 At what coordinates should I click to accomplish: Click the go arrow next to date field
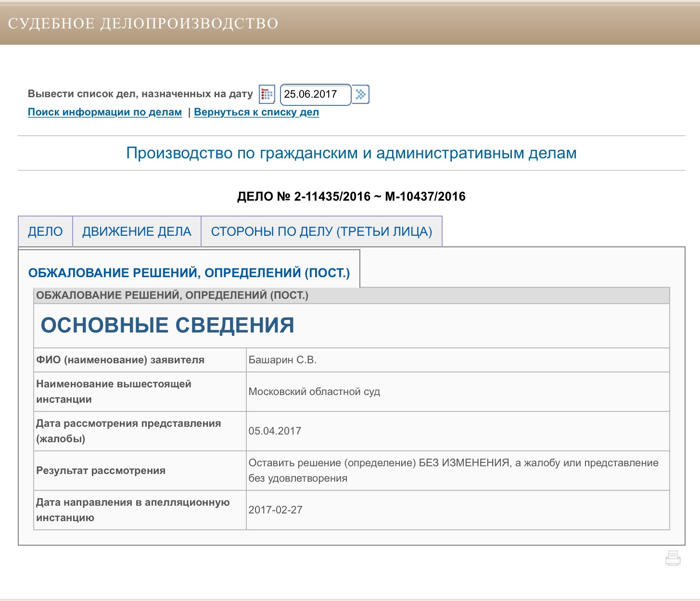361,94
